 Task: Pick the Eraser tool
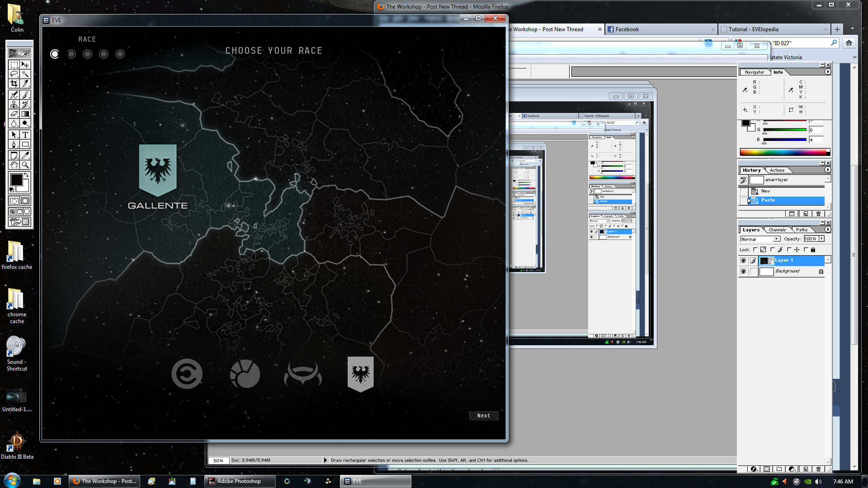[14, 114]
